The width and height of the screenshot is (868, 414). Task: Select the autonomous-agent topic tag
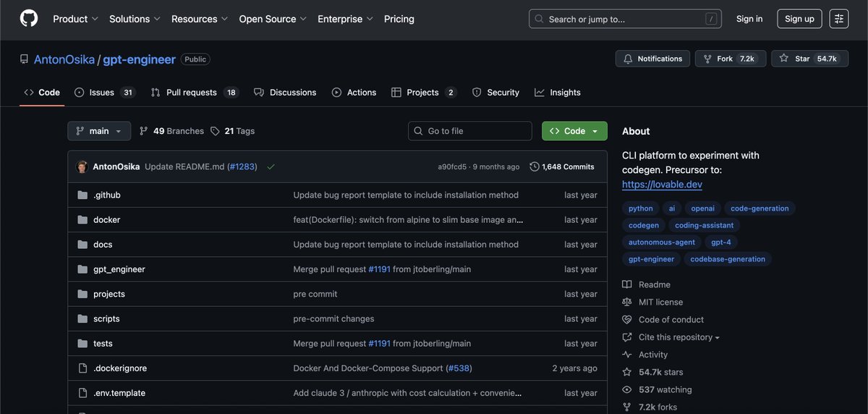tap(662, 242)
